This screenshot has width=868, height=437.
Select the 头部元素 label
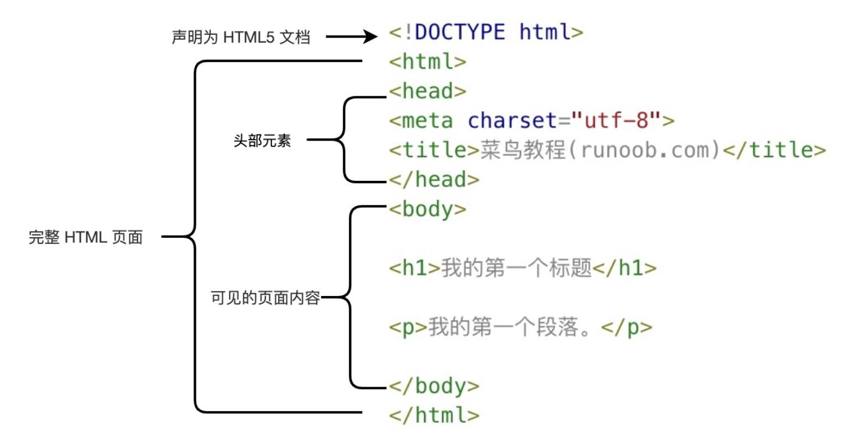(x=262, y=141)
